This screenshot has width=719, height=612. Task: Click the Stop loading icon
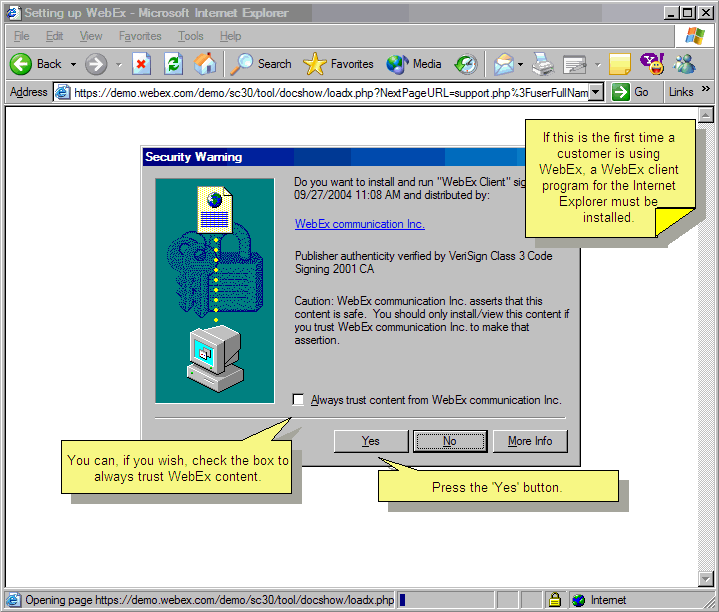tap(141, 64)
